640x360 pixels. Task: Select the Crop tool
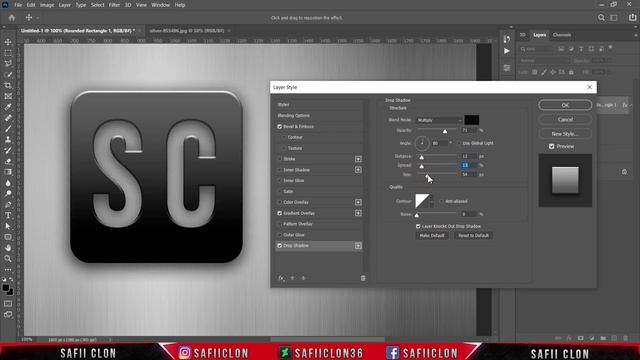coord(8,85)
